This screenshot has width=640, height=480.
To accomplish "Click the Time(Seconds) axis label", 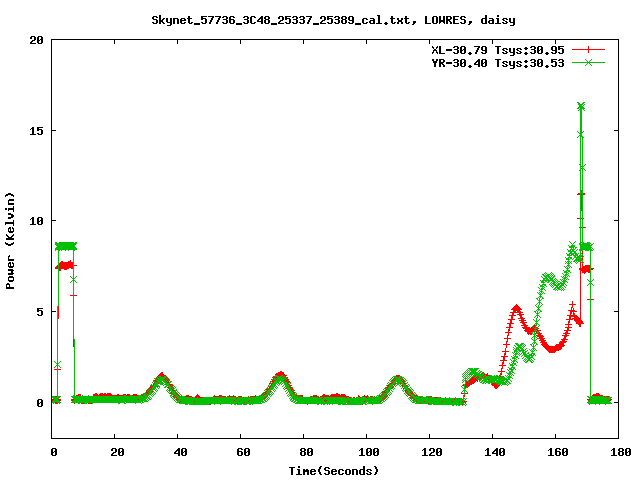I will pos(333,471).
